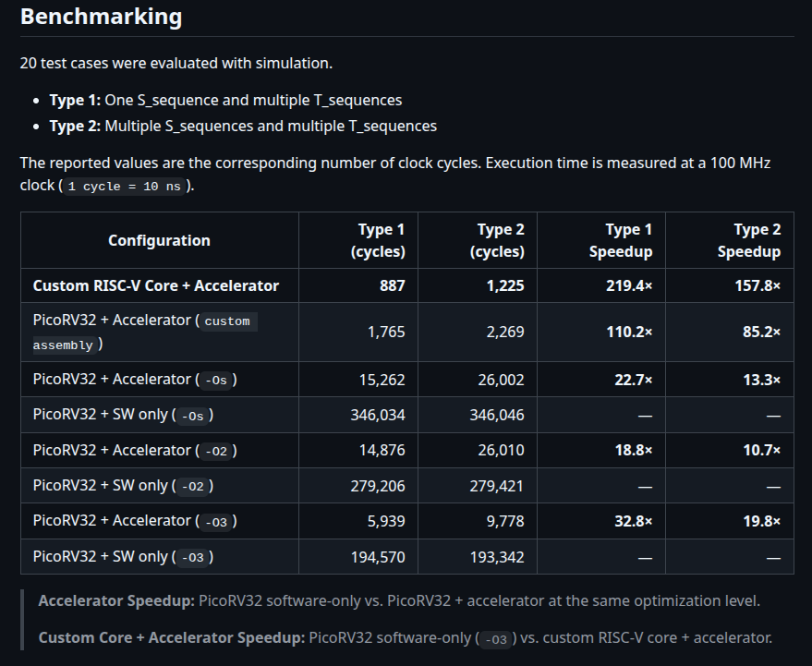This screenshot has height=666, width=812.
Task: Click the 13.3× speedup value
Action: click(x=762, y=380)
